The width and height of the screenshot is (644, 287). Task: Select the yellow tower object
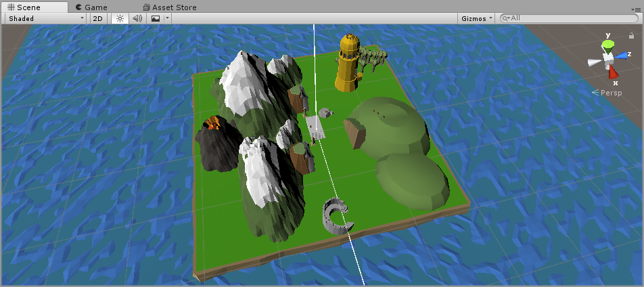click(348, 62)
